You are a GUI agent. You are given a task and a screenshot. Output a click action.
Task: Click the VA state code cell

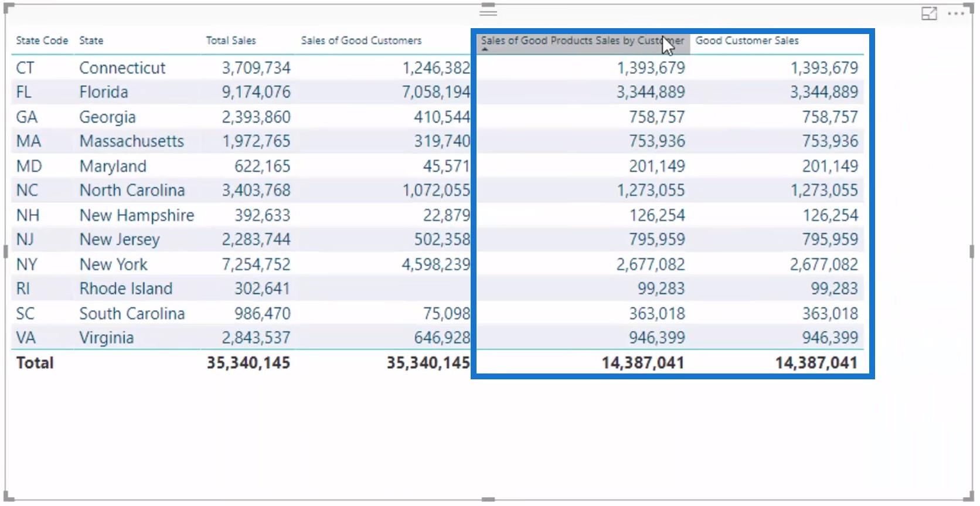click(26, 338)
